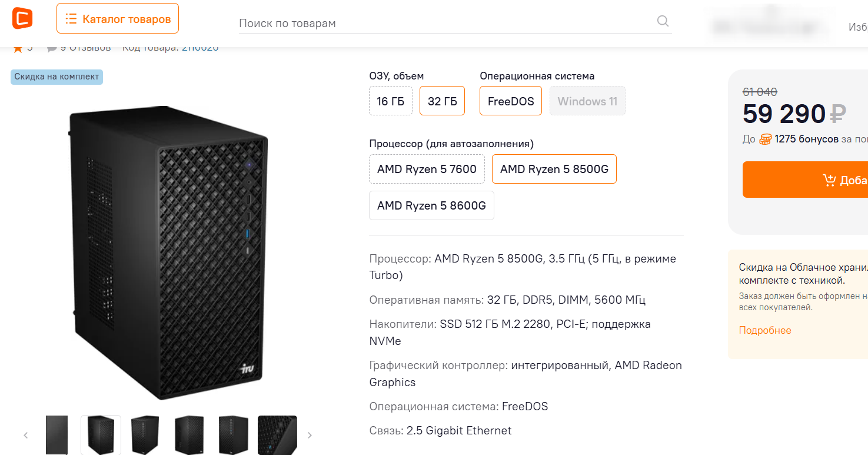Click the reviews speech bubble icon
The width and height of the screenshot is (868, 455).
pos(52,48)
